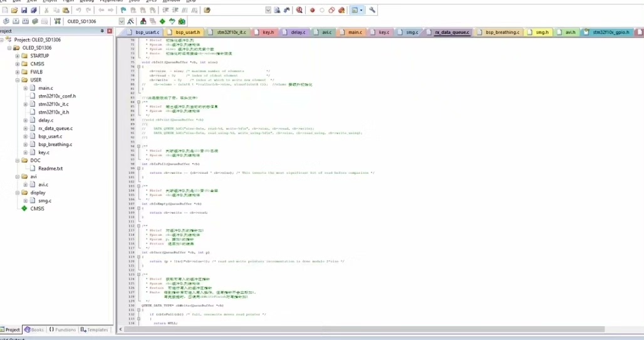The height and width of the screenshot is (340, 644).
Task: Click the Open file folder icon
Action: tap(15, 10)
